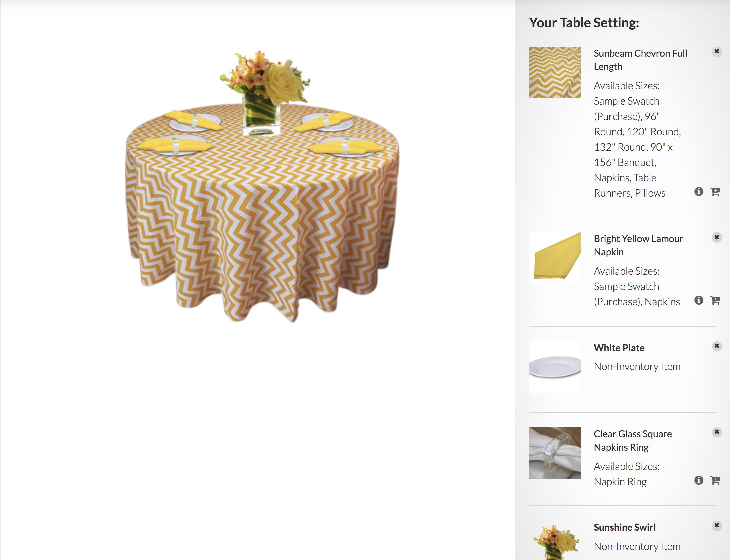Open info for Sunbeam Chevron linen

click(x=699, y=192)
